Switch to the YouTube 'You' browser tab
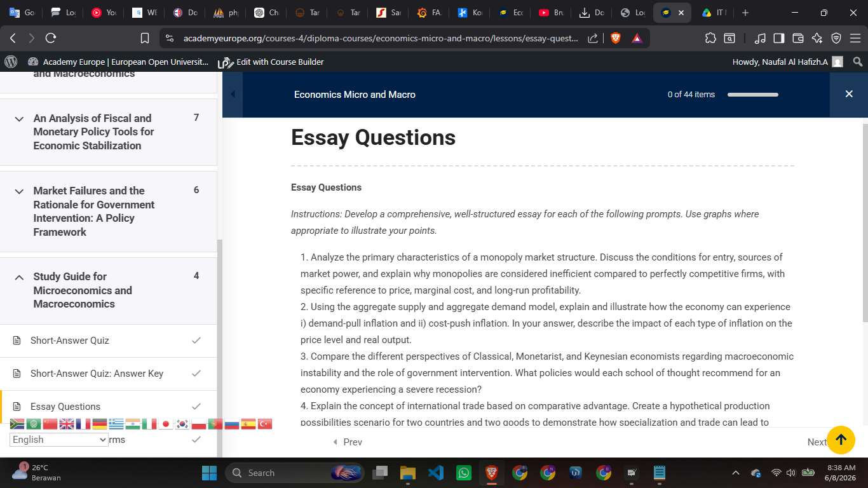The width and height of the screenshot is (868, 488). [104, 13]
